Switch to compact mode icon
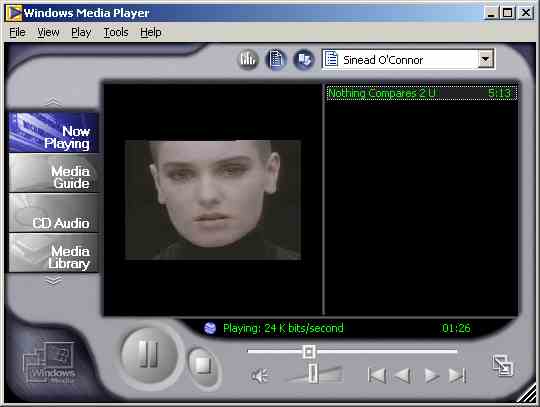Viewport: 540px width, 407px height. point(502,365)
